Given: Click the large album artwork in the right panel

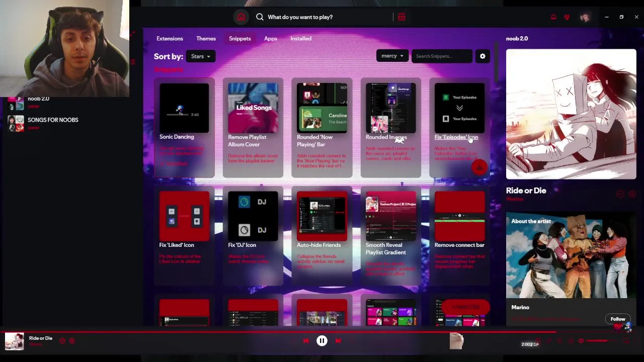Looking at the screenshot, I should click(x=571, y=114).
